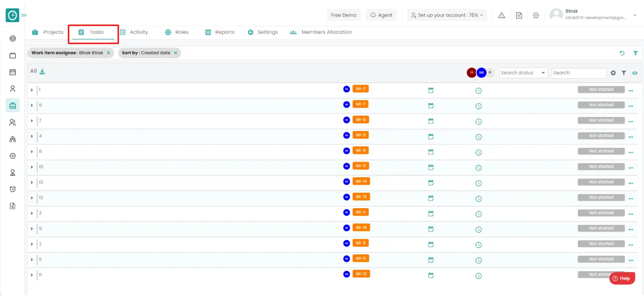Download All work items icon
The image size is (644, 295).
click(x=42, y=72)
